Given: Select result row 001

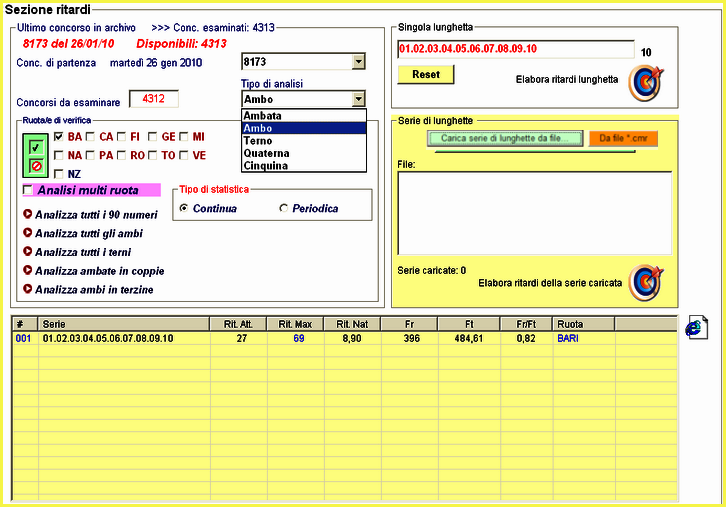Looking at the screenshot, I should (x=344, y=338).
